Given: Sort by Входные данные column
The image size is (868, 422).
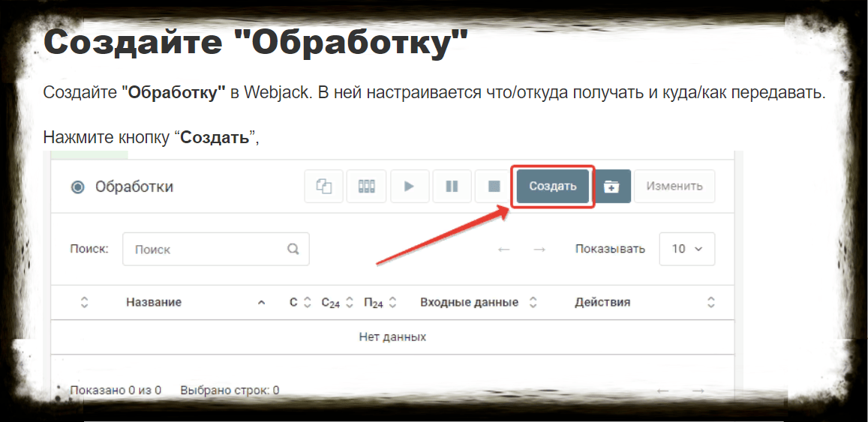Looking at the screenshot, I should pos(479,303).
